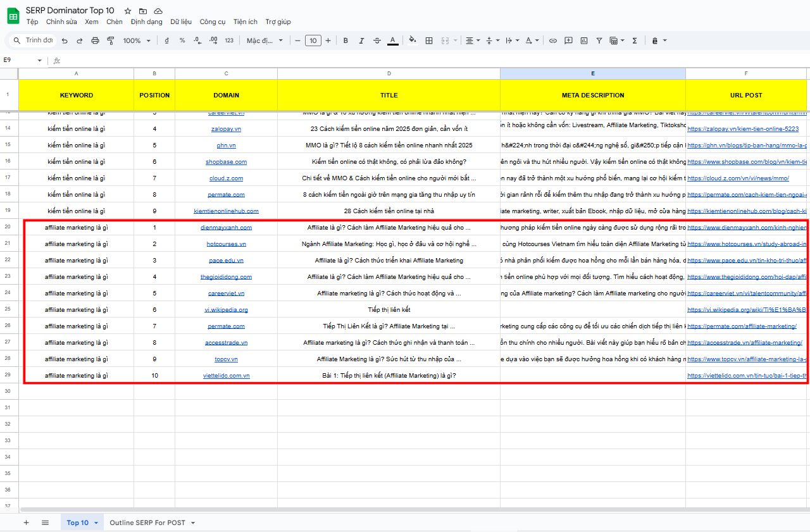
Task: Click the undo arrow icon
Action: [64, 40]
